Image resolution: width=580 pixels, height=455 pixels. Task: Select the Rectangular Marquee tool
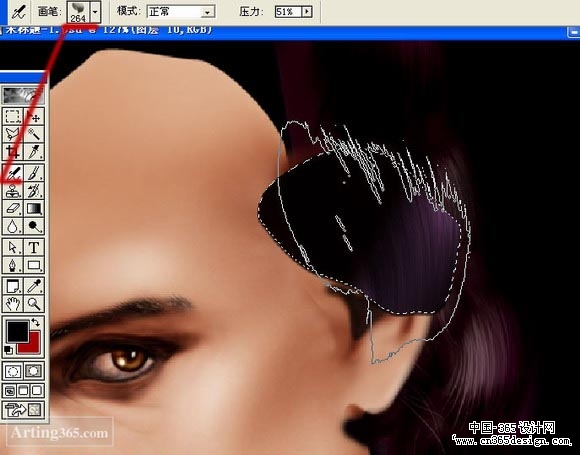[13, 117]
